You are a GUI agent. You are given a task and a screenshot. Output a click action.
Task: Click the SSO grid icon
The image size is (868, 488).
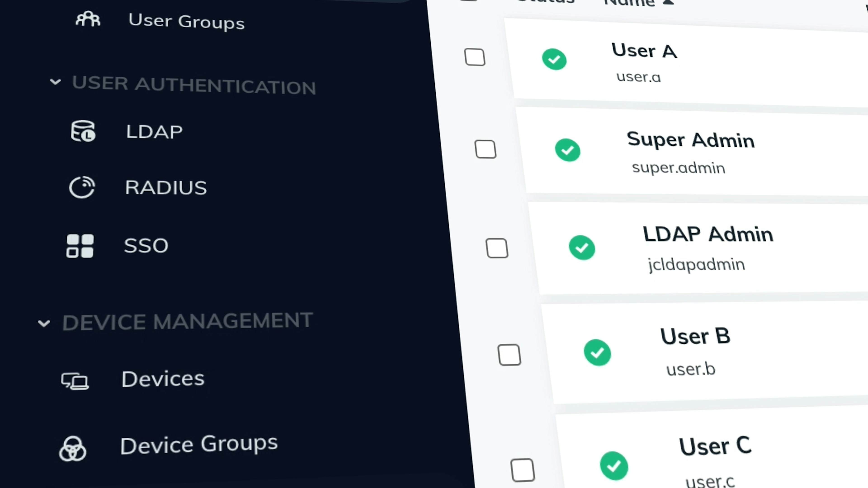[x=80, y=246]
